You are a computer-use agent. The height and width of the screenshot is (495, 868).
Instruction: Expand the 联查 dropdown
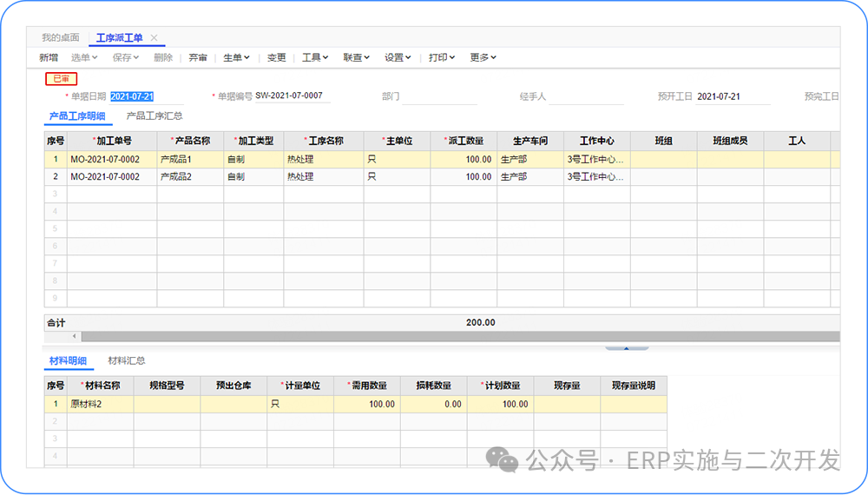356,57
